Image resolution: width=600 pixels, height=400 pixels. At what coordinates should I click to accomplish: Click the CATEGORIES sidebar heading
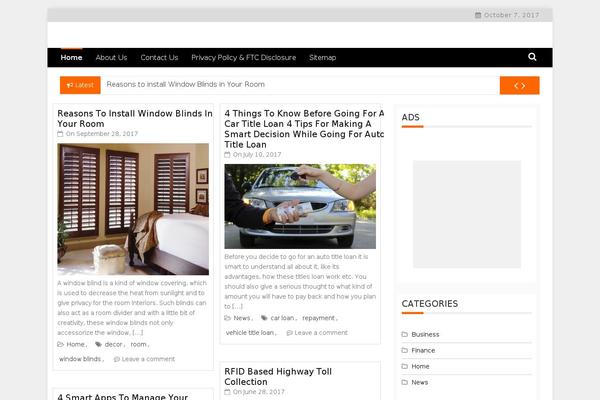(430, 304)
